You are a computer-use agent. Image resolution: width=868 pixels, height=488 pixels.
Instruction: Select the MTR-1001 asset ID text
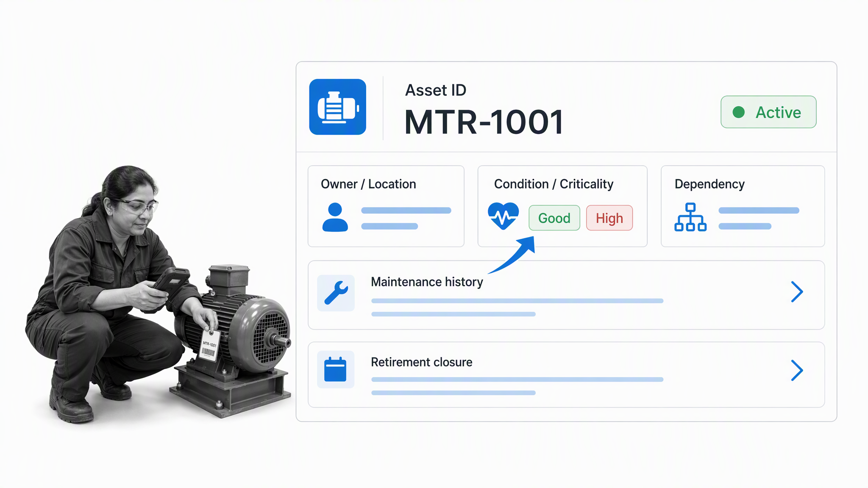coord(484,122)
